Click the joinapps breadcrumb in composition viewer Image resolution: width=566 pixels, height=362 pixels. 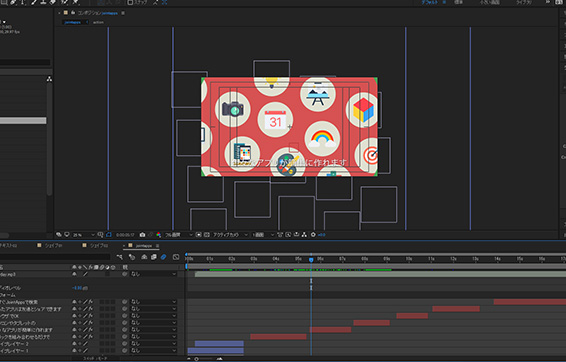tap(73, 22)
